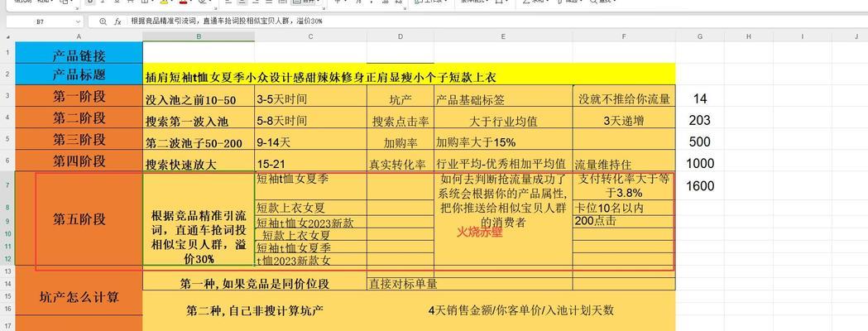Click cell t恤2023新款女
The image size is (868, 331).
pos(310,260)
